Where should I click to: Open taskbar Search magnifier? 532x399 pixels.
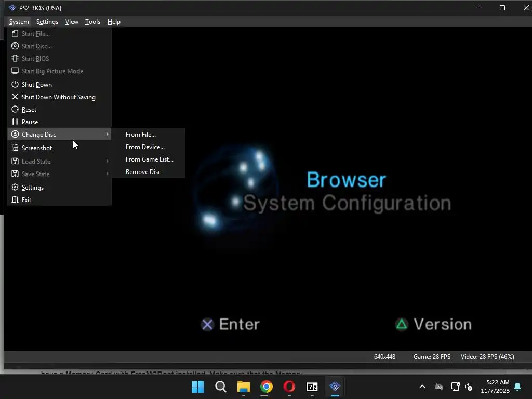pyautogui.click(x=220, y=387)
